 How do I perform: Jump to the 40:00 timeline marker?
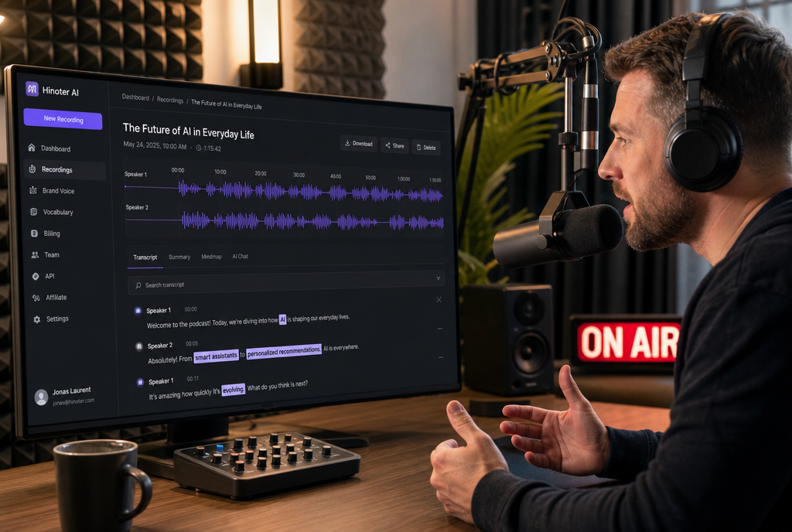click(x=336, y=176)
